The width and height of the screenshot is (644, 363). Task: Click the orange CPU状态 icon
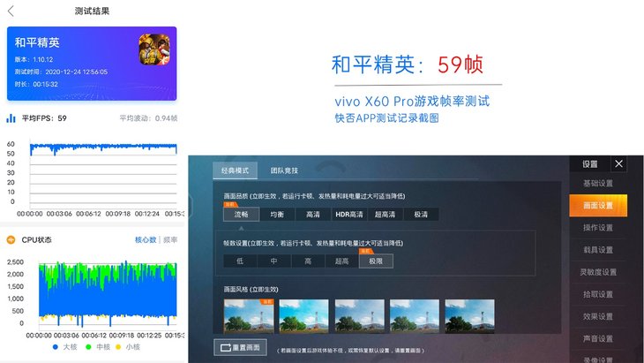[11, 239]
